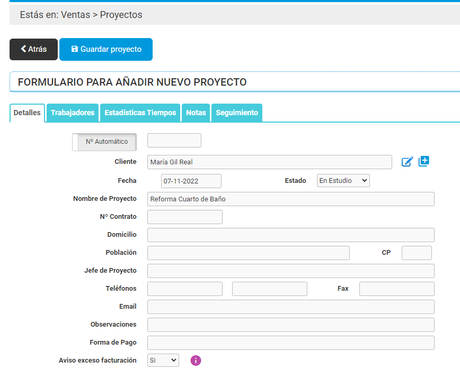Click the Cliente field with María Gil Real
This screenshot has width=460, height=379.
tap(270, 162)
